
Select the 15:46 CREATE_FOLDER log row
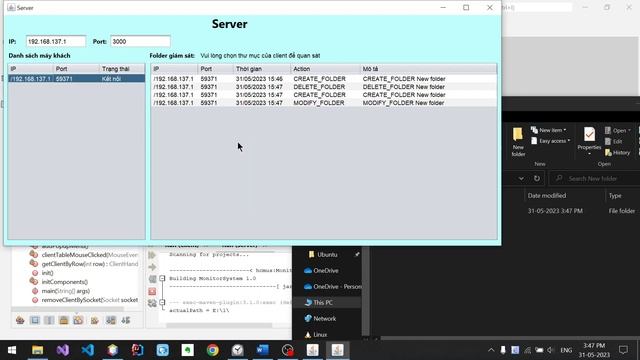(x=324, y=78)
